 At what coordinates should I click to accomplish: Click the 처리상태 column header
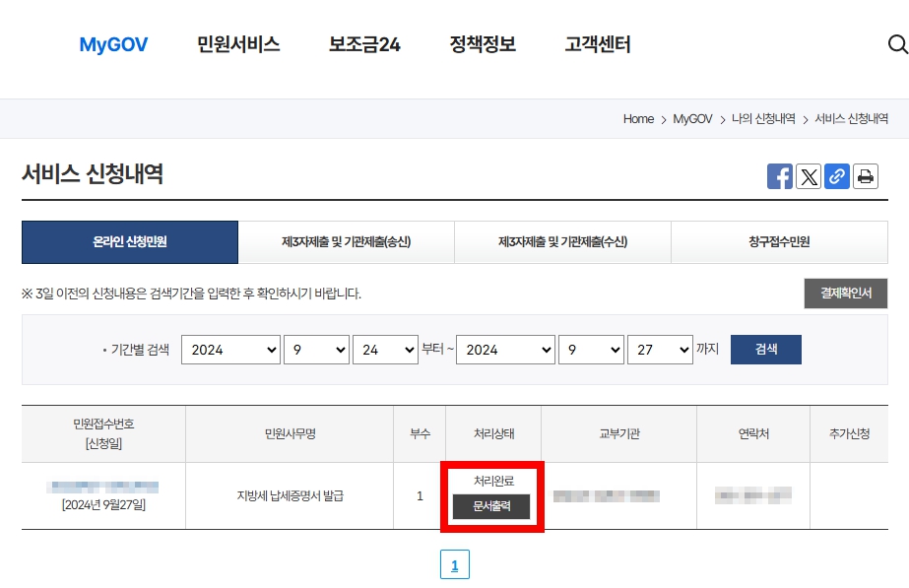(x=494, y=433)
